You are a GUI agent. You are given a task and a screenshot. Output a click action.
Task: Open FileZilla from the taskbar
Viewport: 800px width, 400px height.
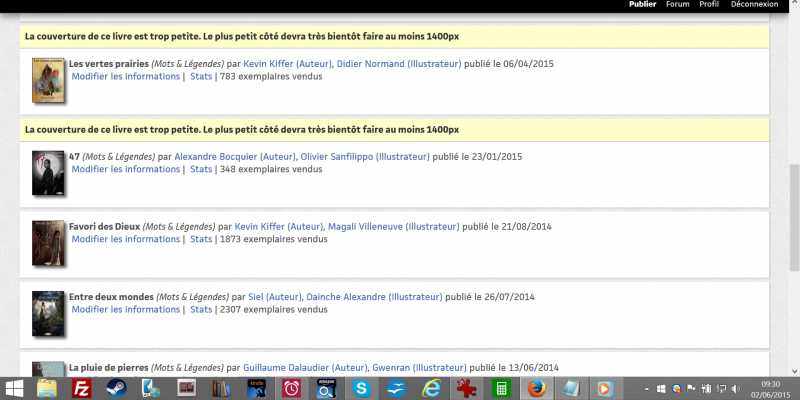(83, 388)
